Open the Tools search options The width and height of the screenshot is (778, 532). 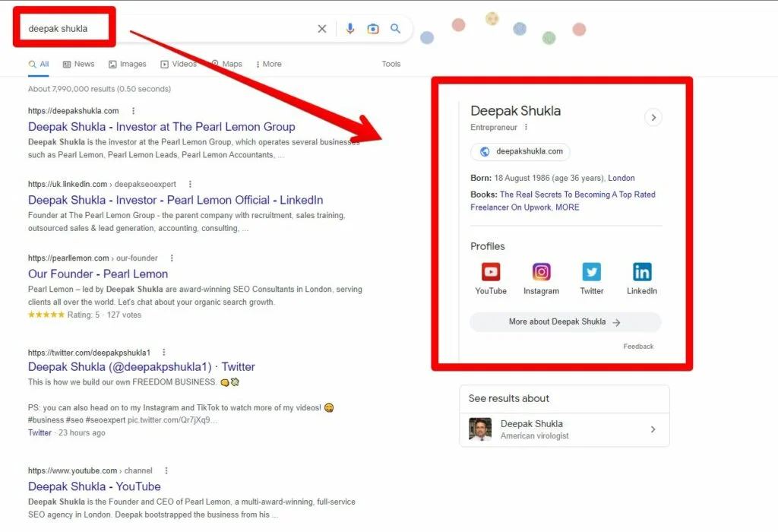click(x=391, y=64)
